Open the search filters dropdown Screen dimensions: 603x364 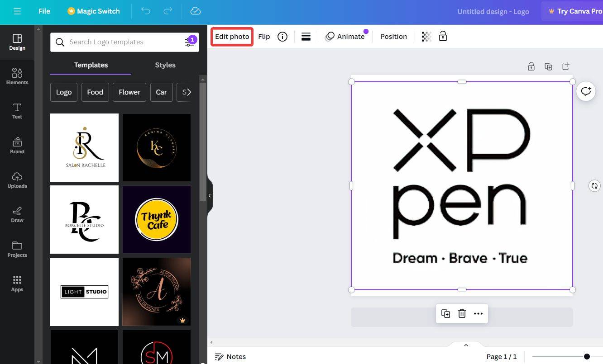point(190,42)
